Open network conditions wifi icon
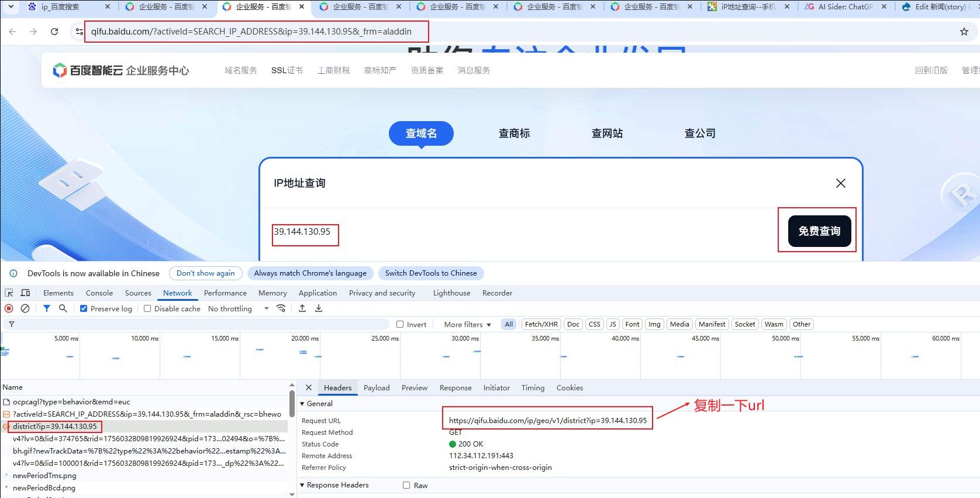980x498 pixels. [281, 308]
